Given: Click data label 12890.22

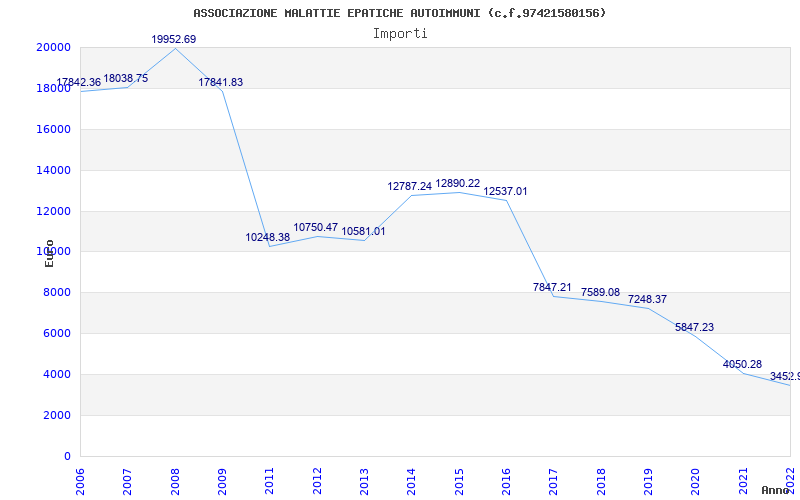Looking at the screenshot, I should pos(458,184).
